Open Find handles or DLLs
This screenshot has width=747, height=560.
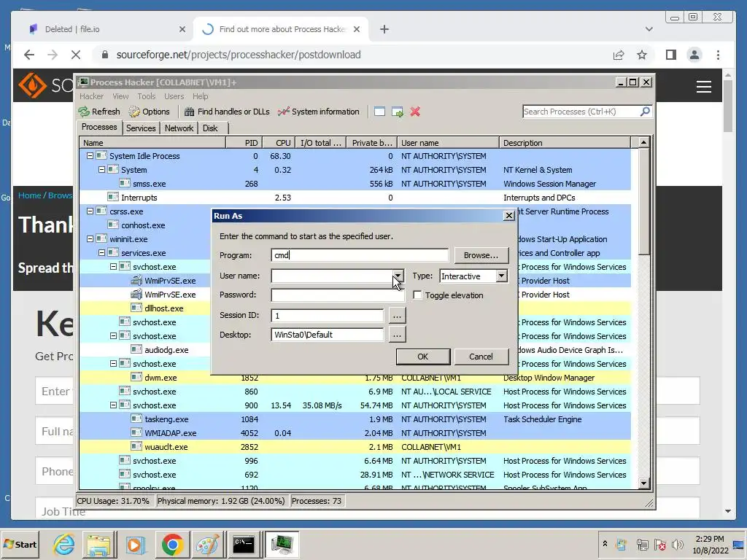[228, 112]
